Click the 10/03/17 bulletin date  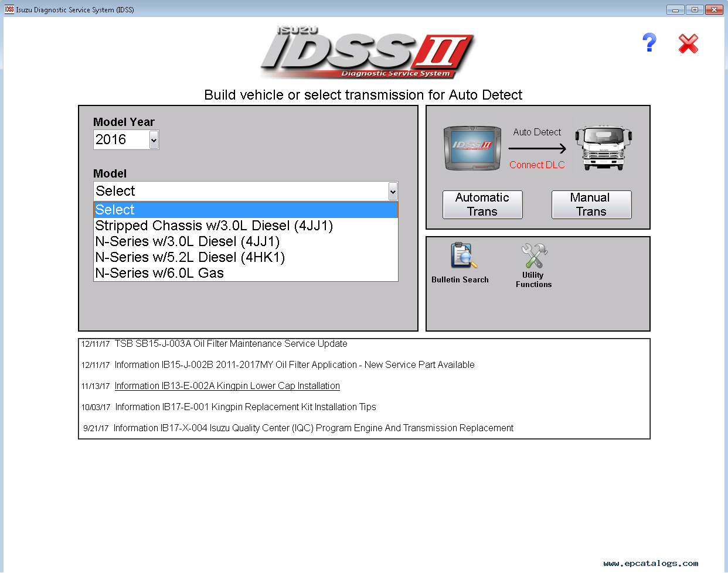pyautogui.click(x=96, y=407)
